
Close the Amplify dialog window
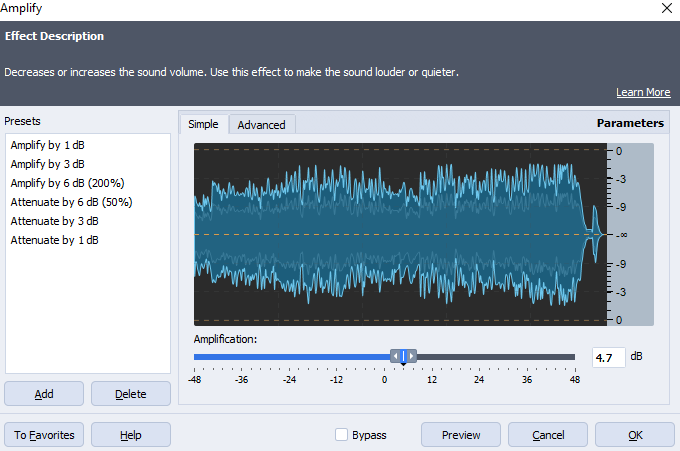click(x=666, y=8)
